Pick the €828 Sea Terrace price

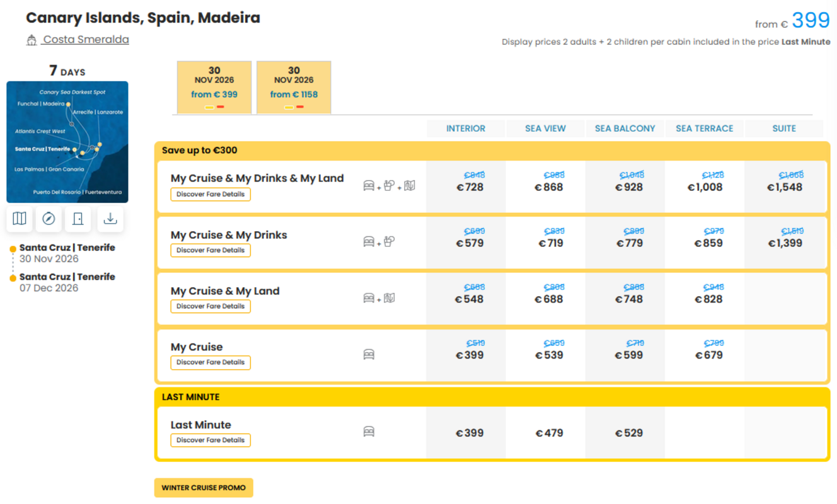(708, 299)
